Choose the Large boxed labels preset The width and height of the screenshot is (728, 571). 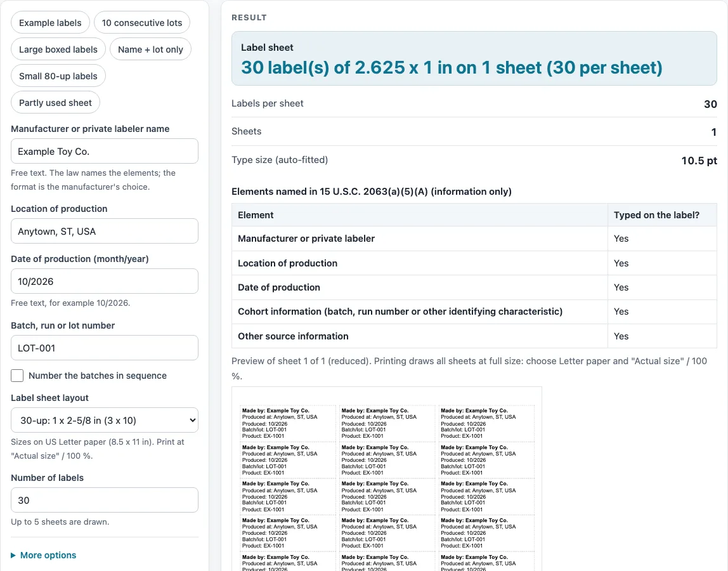tap(58, 49)
